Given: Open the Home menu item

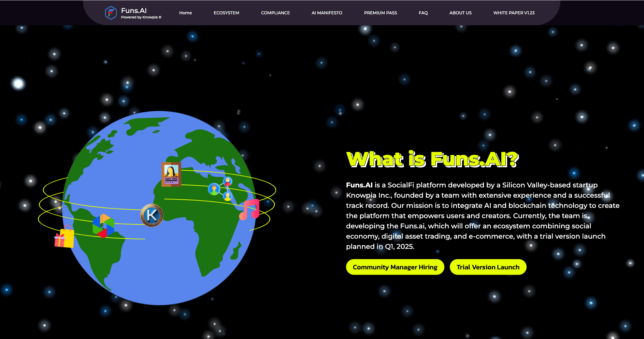Looking at the screenshot, I should [185, 13].
